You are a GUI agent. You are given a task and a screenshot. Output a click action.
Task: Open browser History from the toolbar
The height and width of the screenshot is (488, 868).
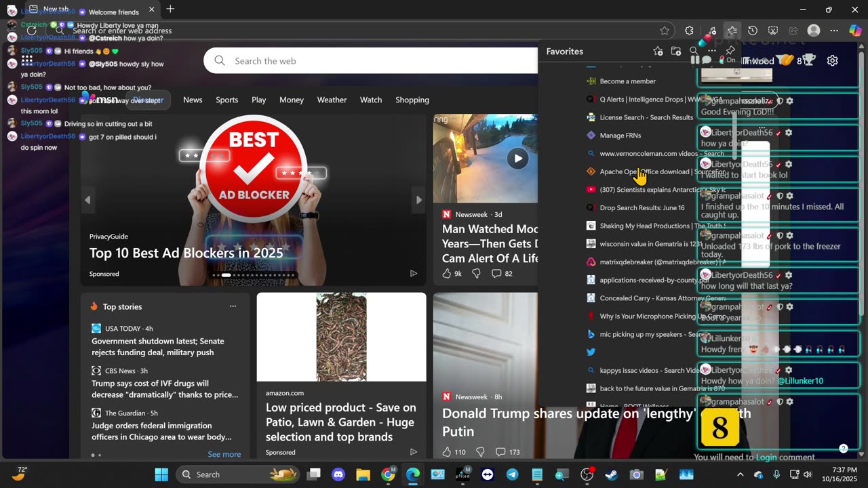pyautogui.click(x=753, y=30)
